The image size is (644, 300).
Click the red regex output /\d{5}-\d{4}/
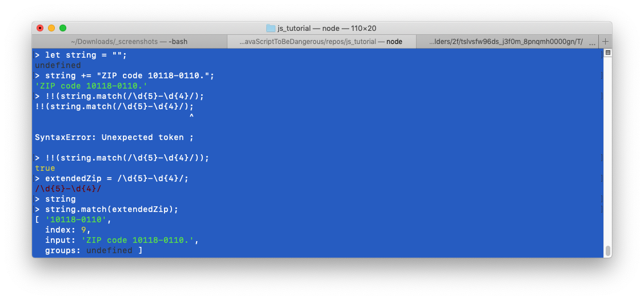68,189
